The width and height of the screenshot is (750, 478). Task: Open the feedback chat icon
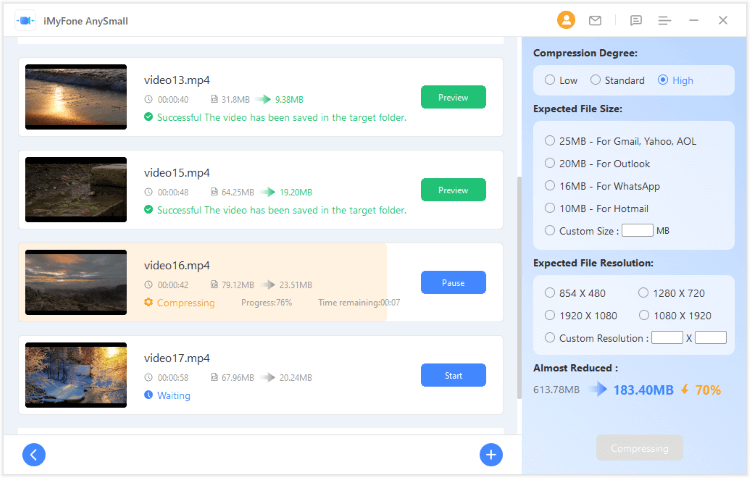coord(636,21)
